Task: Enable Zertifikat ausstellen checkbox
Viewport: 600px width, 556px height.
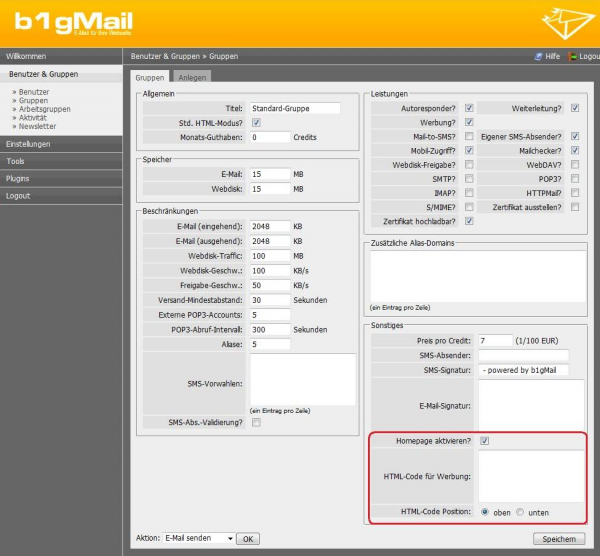Action: pos(575,207)
